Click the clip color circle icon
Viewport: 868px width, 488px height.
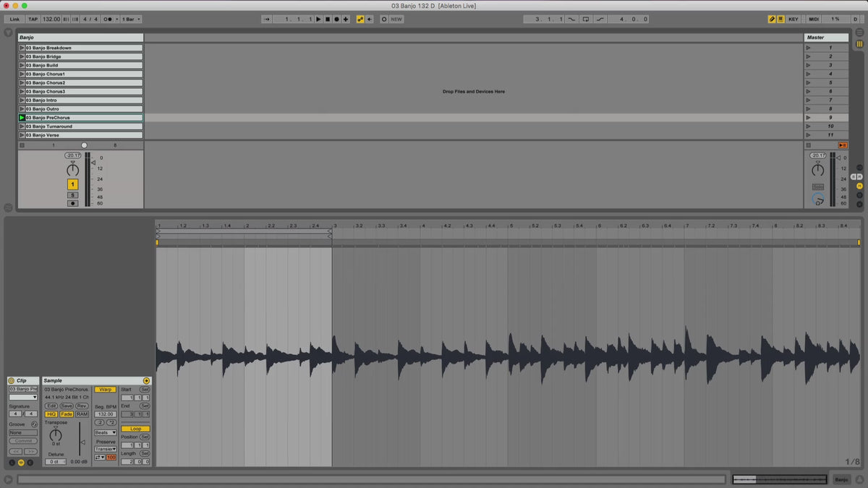point(12,380)
